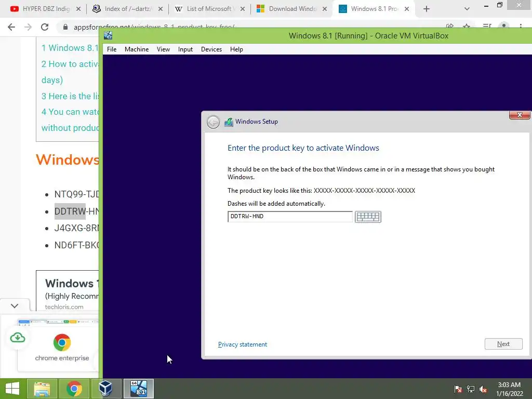The image size is (532, 399).
Task: Click the ND6FT-BK product key text
Action: [x=77, y=245]
